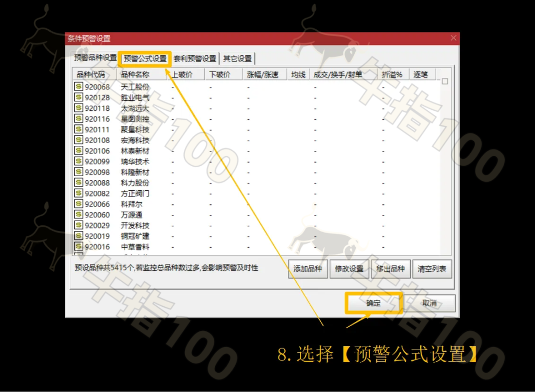Select the 开发科技 row name
Screen dimensions: 535x392
(135, 225)
